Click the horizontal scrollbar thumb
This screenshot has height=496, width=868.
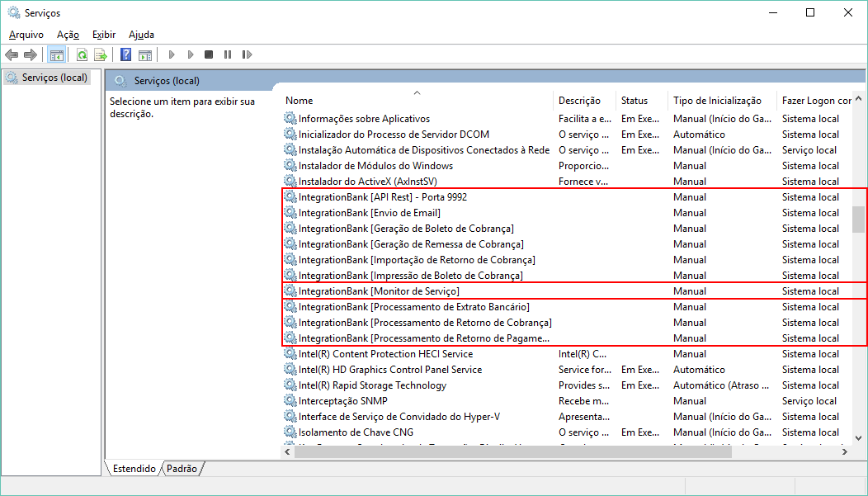coord(513,451)
